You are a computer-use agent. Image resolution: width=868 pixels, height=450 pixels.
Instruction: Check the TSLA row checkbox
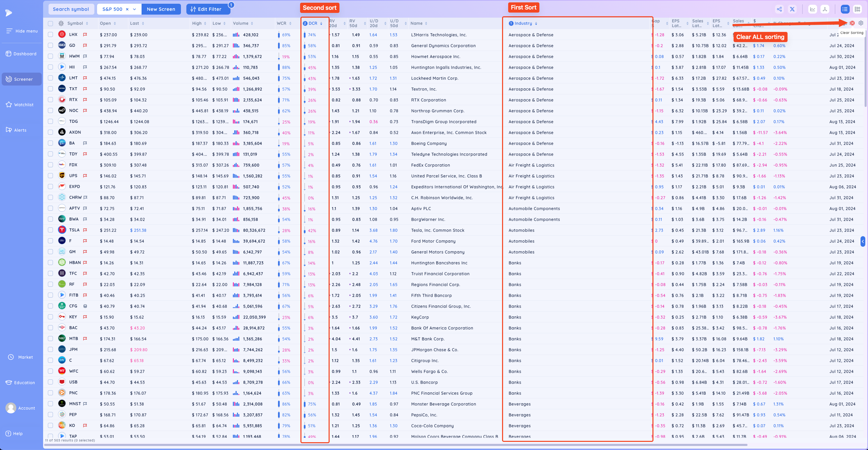coord(51,230)
